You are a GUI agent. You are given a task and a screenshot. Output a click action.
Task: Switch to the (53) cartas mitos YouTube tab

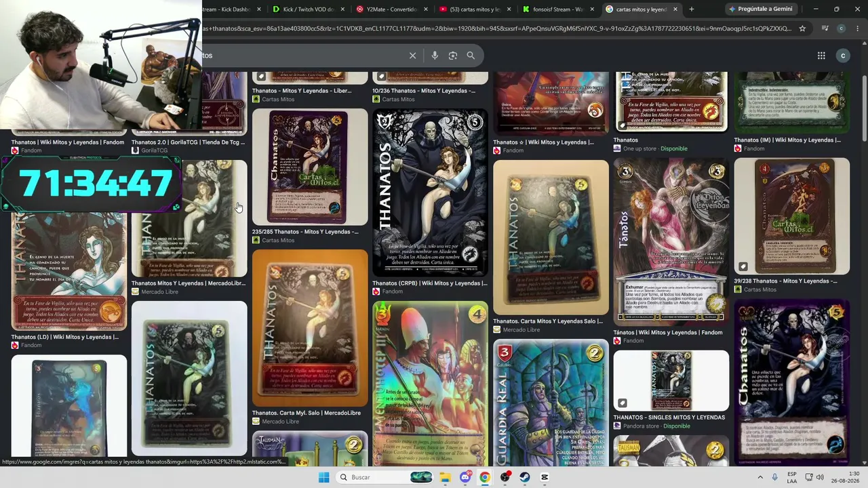pos(474,9)
